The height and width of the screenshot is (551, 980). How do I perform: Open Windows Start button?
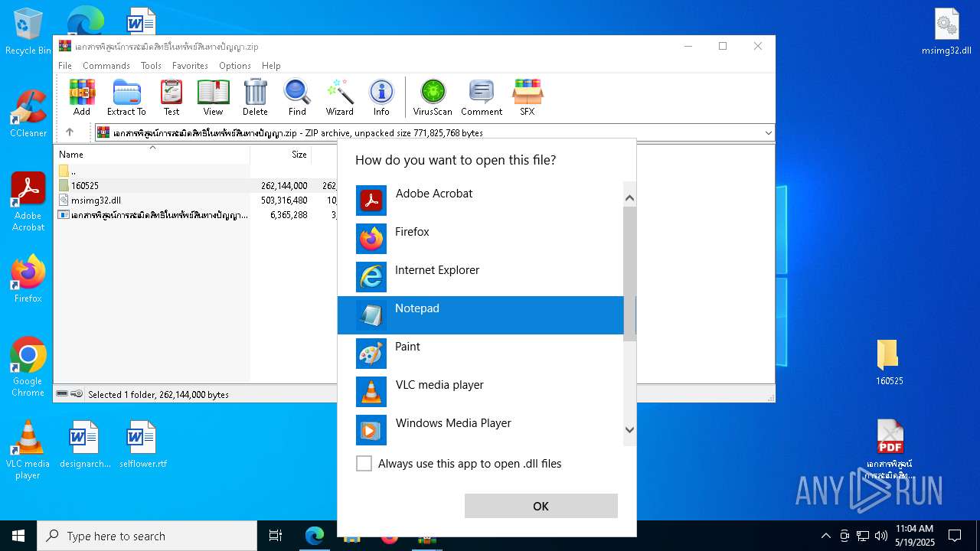(18, 536)
